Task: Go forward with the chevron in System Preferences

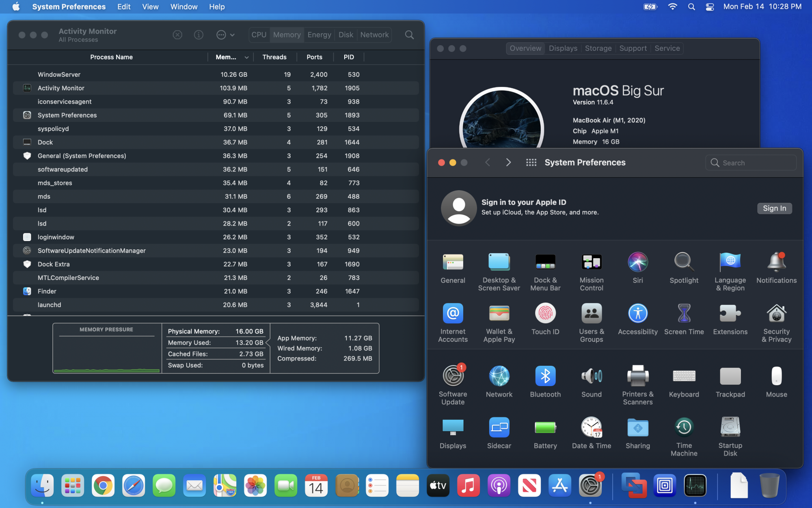Action: [x=508, y=163]
